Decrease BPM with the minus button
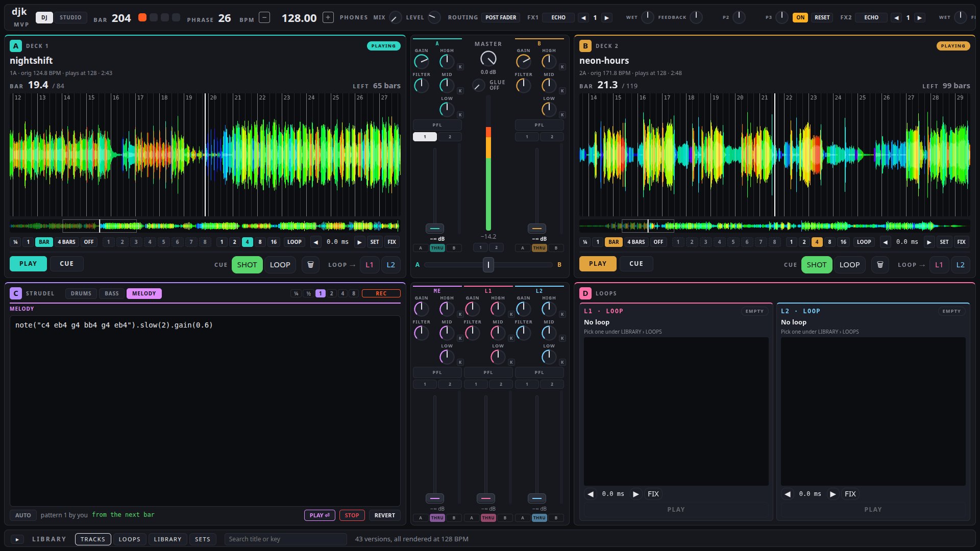 (264, 17)
